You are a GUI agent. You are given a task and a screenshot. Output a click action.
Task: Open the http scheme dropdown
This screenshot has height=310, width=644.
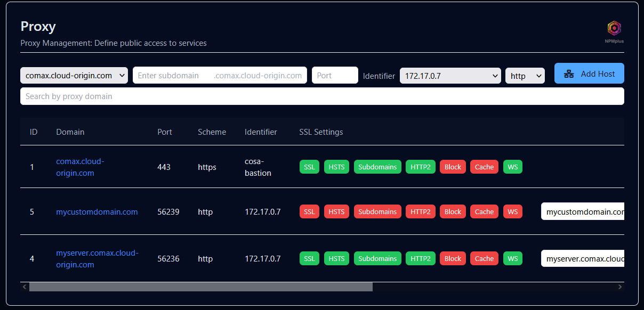[525, 76]
